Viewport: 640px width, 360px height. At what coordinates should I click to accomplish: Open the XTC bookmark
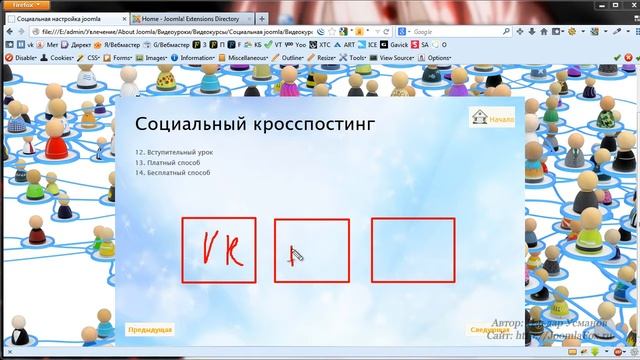coord(320,44)
